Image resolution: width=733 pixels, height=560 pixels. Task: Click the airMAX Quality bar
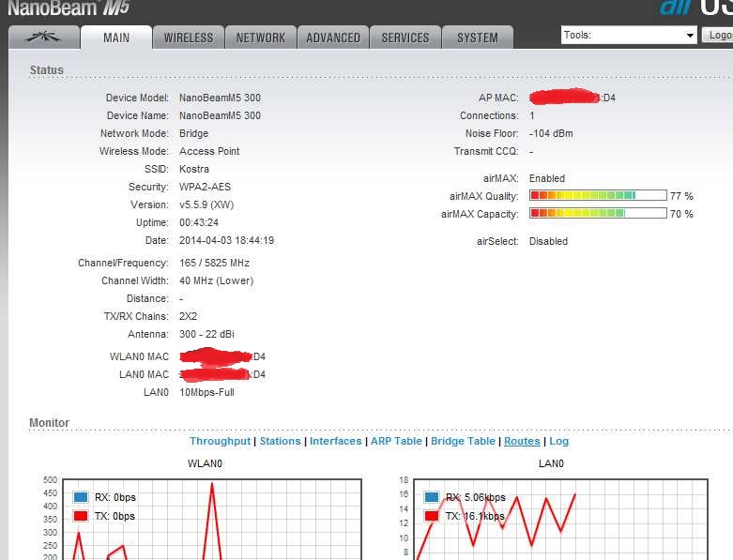click(x=598, y=195)
